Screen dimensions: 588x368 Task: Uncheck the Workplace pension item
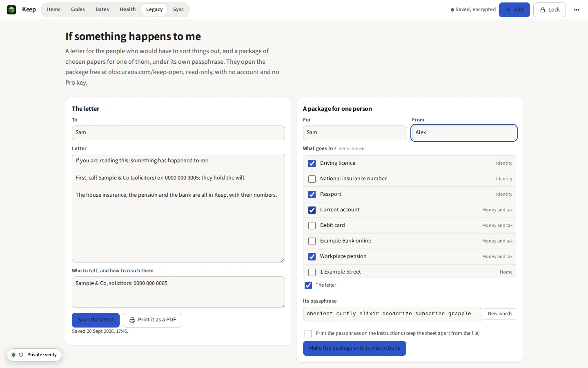click(312, 257)
